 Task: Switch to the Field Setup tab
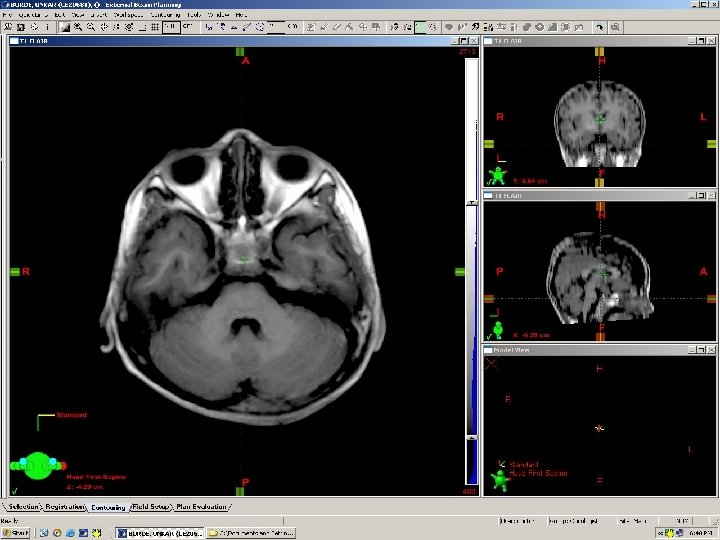point(151,506)
